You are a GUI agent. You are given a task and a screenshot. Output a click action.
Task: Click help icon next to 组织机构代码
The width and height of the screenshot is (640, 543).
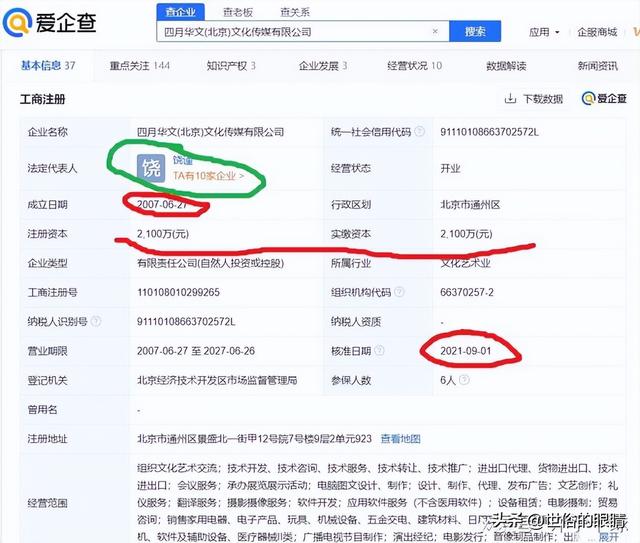coord(400,292)
